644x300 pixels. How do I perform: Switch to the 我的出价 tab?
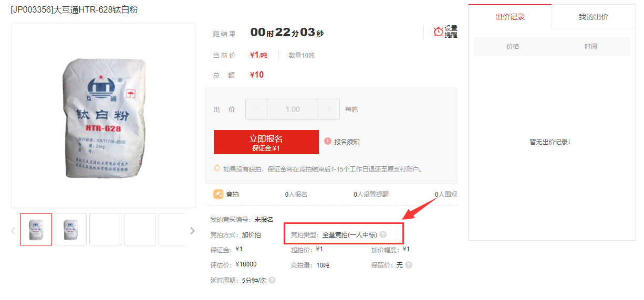pyautogui.click(x=594, y=17)
